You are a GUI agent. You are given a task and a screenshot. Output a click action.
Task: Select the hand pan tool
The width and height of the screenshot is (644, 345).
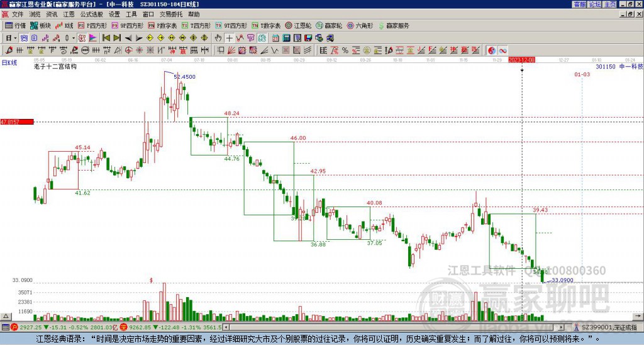click(218, 38)
